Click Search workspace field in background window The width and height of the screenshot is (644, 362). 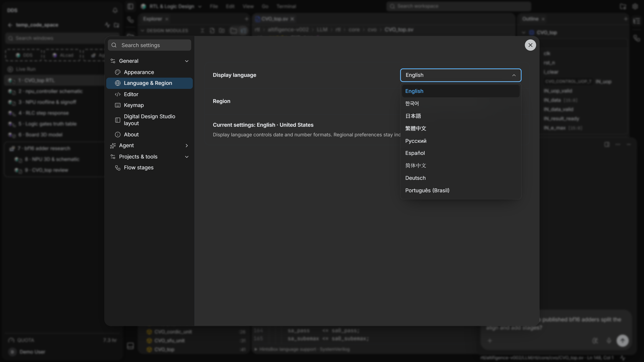(459, 6)
